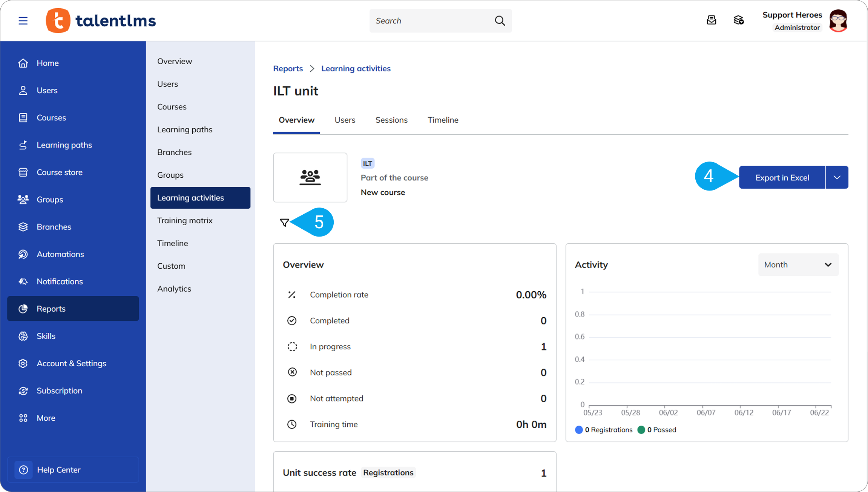
Task: Click the Home icon in sidebar
Action: 23,63
